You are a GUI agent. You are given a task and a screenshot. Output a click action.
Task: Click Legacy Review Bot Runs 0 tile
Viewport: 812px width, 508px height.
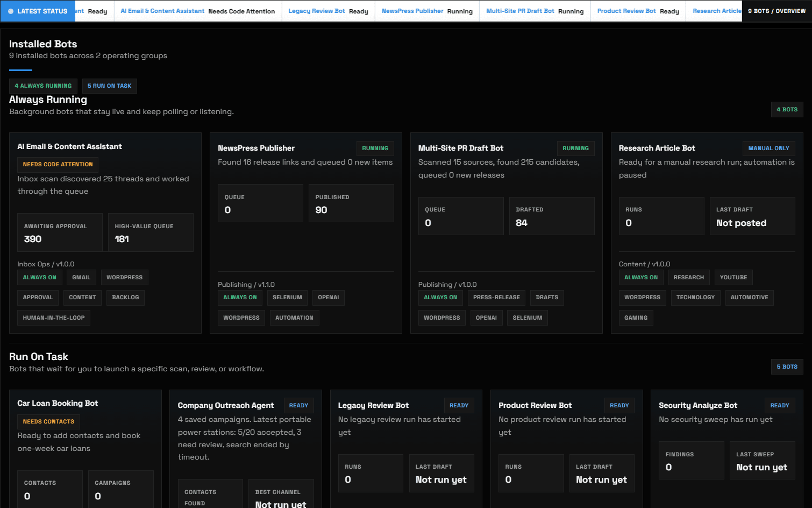click(371, 474)
